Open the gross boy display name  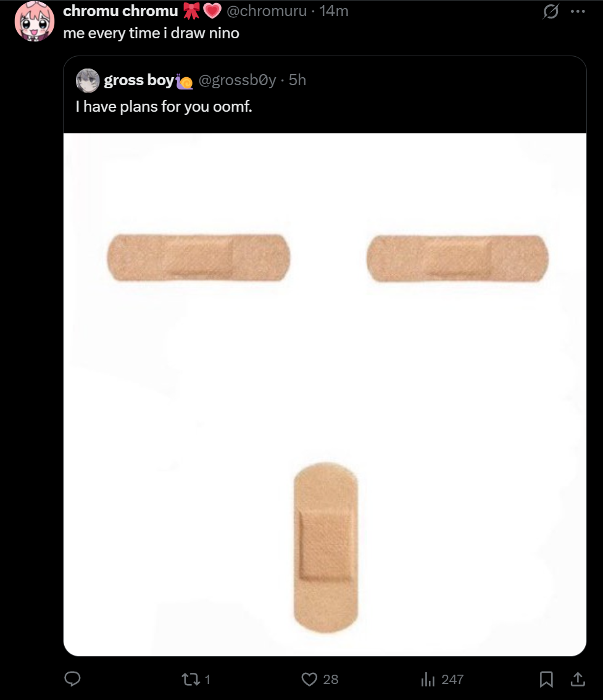[139, 80]
